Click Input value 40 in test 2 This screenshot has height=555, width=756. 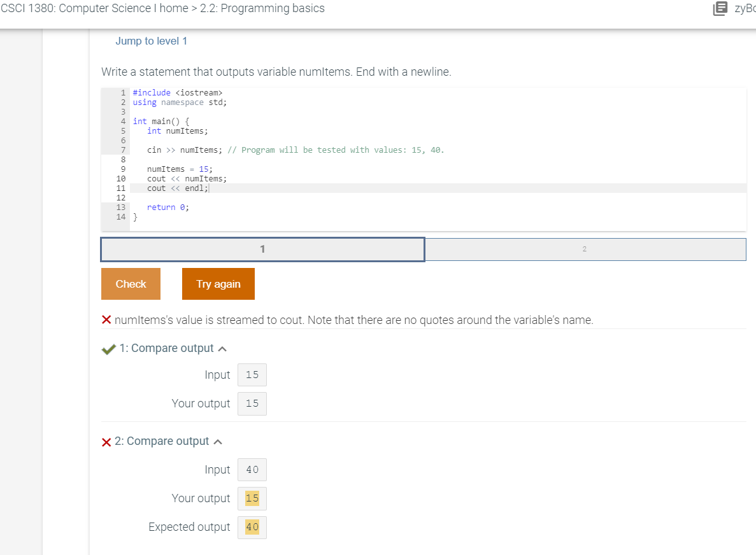point(252,470)
